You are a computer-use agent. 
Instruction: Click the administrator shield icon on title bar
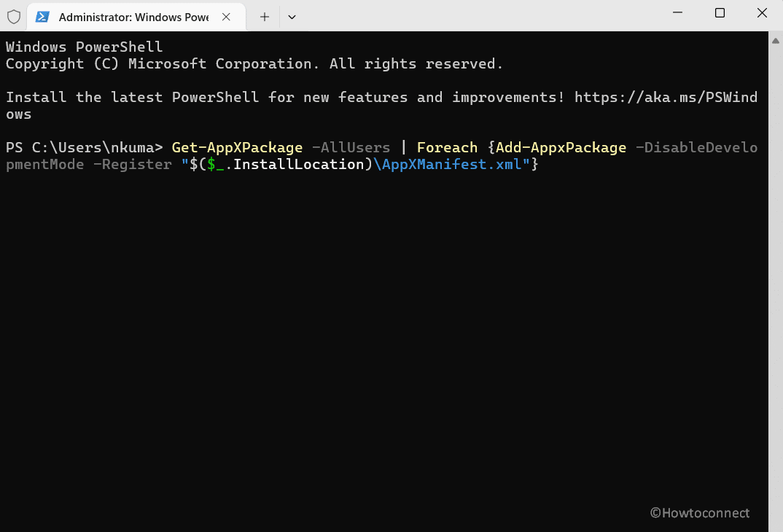[x=14, y=16]
